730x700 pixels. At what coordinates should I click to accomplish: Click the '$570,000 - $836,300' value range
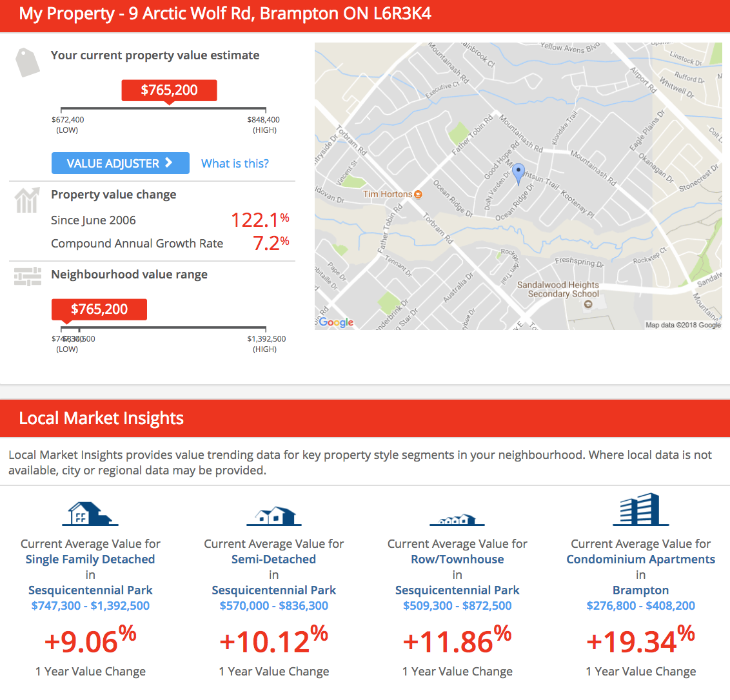point(273,605)
